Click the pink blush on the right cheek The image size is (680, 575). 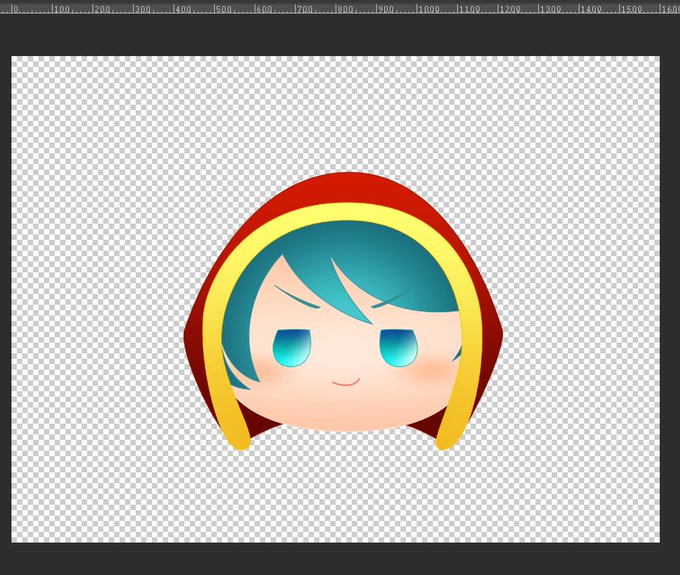click(x=430, y=371)
